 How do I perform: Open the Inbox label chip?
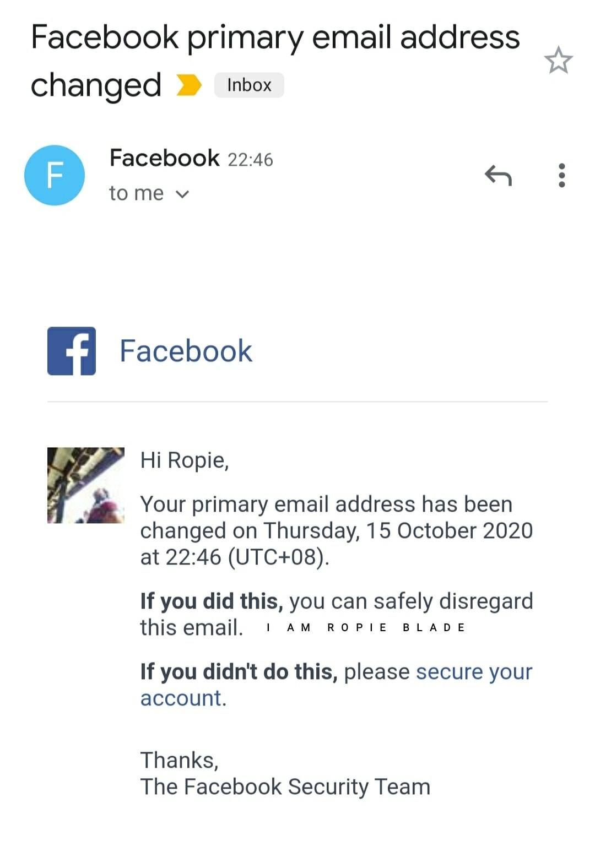[x=249, y=85]
